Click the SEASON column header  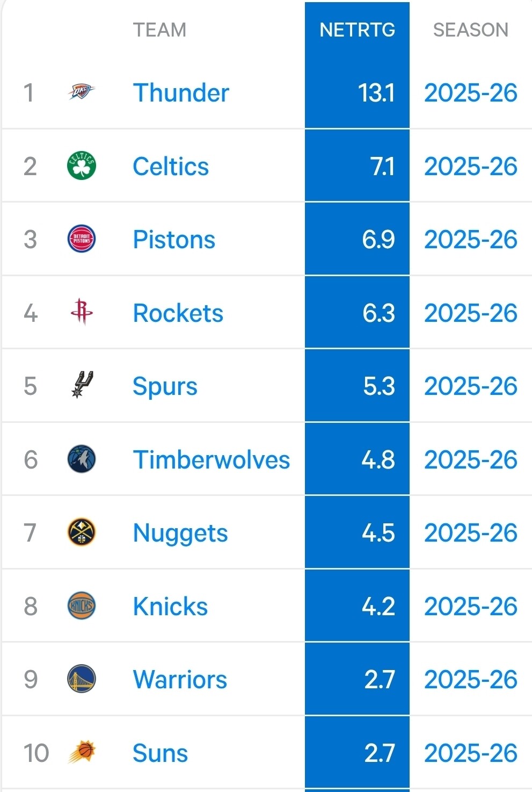(470, 30)
